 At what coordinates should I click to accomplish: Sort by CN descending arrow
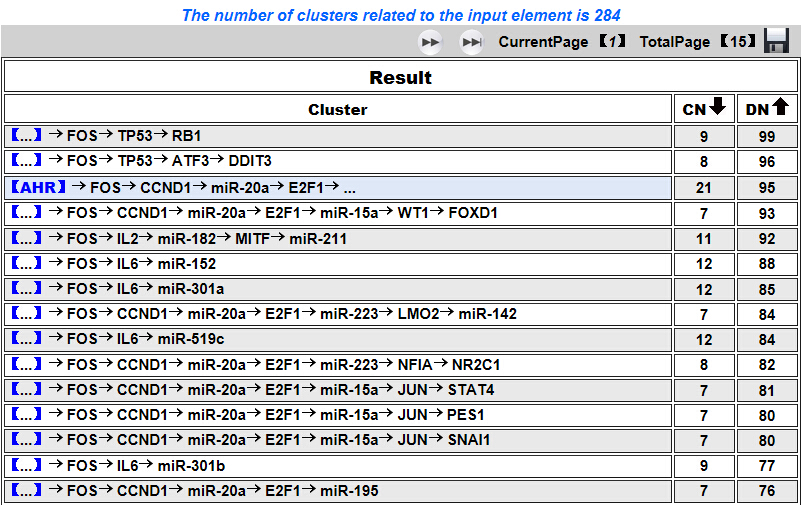(717, 108)
